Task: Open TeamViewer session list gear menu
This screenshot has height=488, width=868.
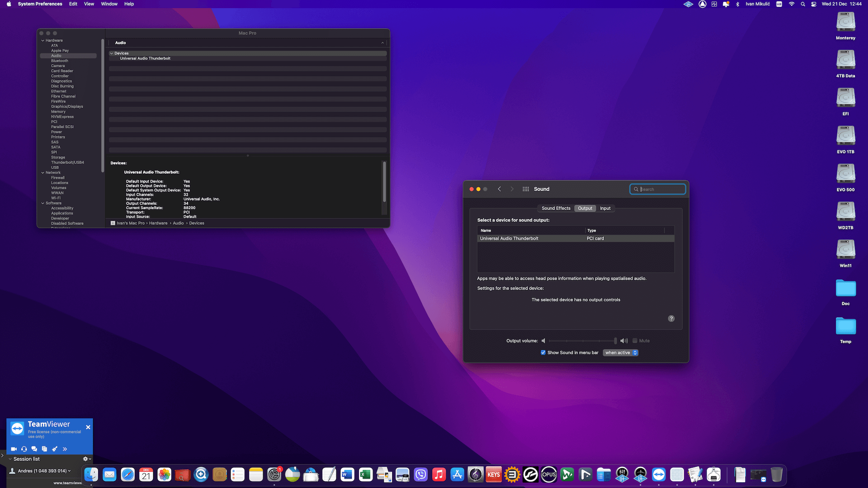Action: [x=86, y=459]
